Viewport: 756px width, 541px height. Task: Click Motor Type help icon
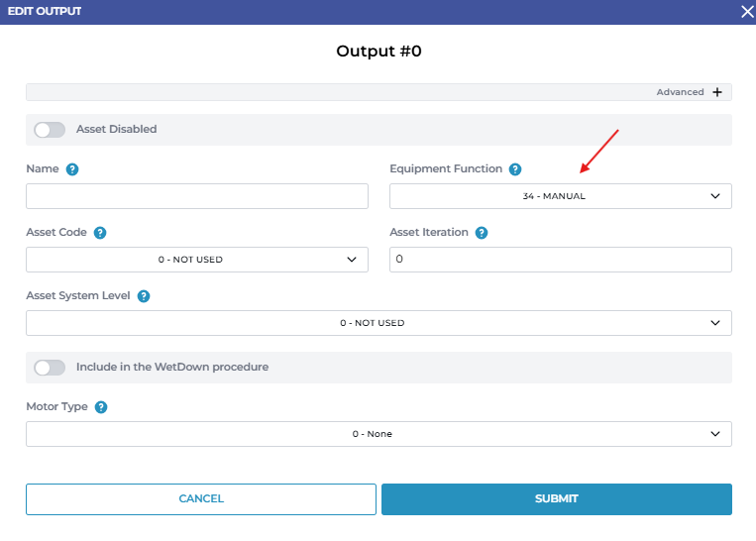pyautogui.click(x=101, y=407)
